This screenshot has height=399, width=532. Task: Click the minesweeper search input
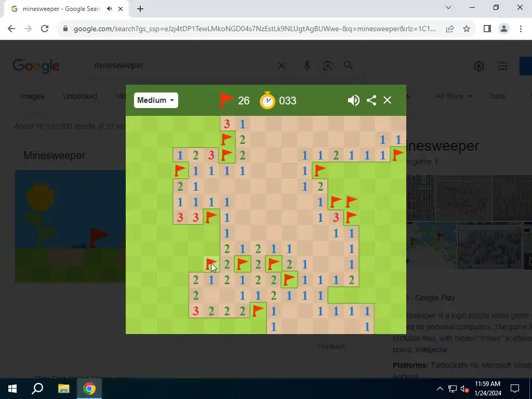pyautogui.click(x=183, y=65)
